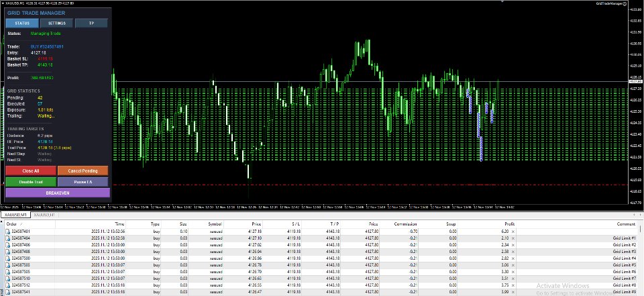Open the TP tab in Grid Trade Manager

tap(91, 23)
